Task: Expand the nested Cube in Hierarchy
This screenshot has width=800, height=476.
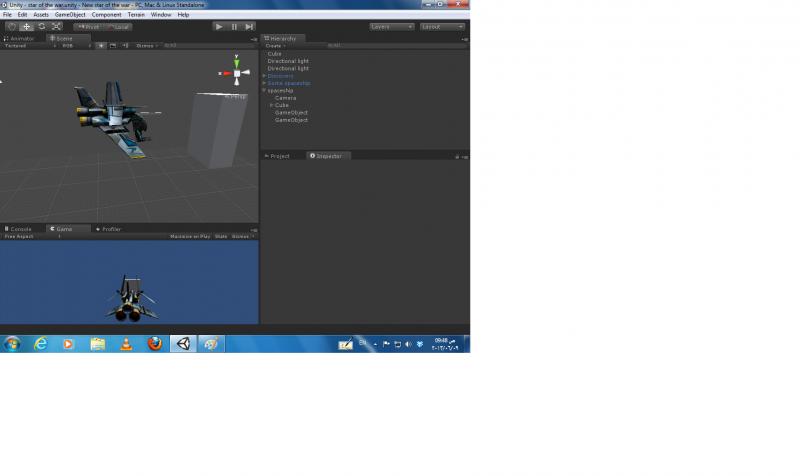Action: [x=271, y=105]
